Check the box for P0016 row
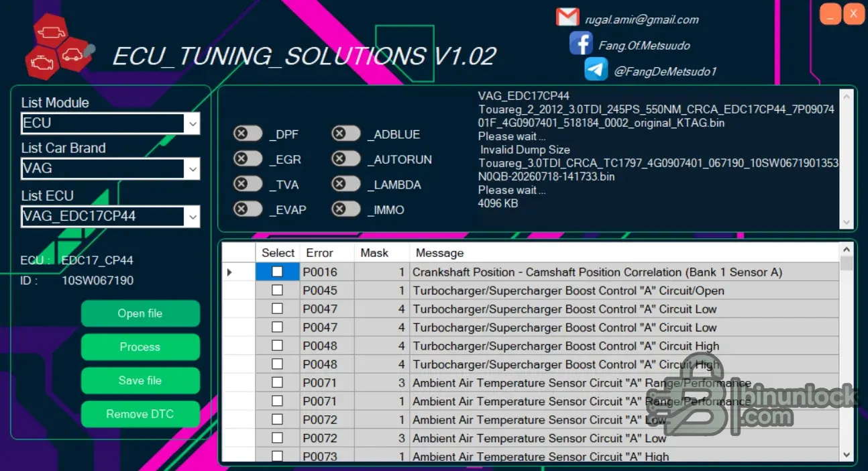 click(277, 272)
